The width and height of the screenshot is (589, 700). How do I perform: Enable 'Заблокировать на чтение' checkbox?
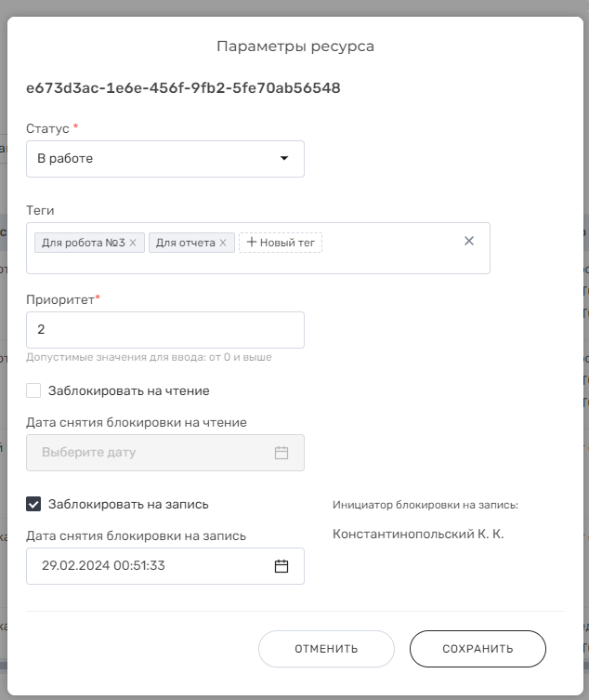(x=33, y=390)
